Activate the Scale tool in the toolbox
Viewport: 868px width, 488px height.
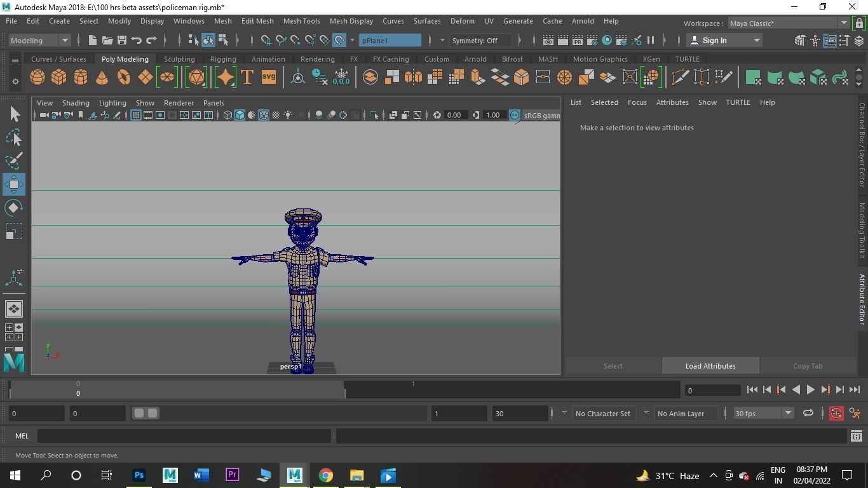click(14, 231)
